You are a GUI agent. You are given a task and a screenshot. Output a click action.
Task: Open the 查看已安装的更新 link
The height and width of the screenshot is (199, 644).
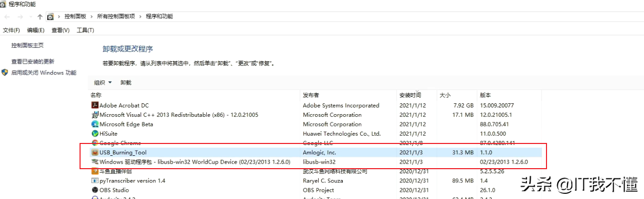click(x=33, y=61)
